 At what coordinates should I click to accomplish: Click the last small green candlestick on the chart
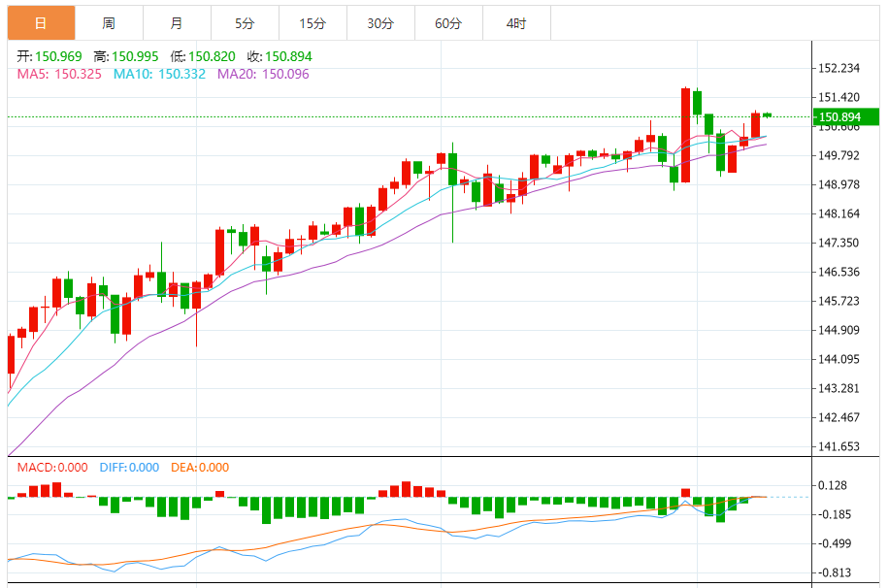click(x=768, y=115)
